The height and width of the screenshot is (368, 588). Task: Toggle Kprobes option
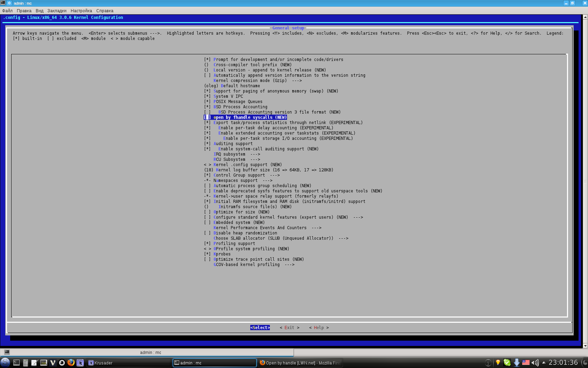pos(217,254)
